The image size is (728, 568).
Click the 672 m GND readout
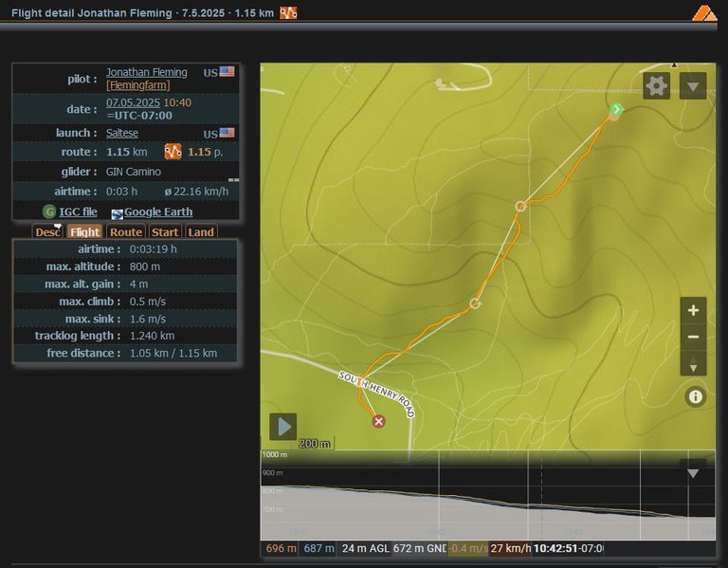coord(420,548)
